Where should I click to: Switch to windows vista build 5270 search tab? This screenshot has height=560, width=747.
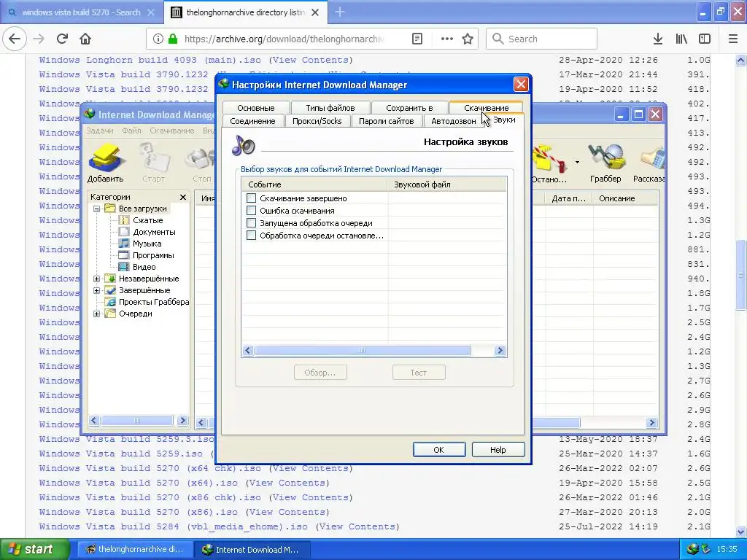81,12
